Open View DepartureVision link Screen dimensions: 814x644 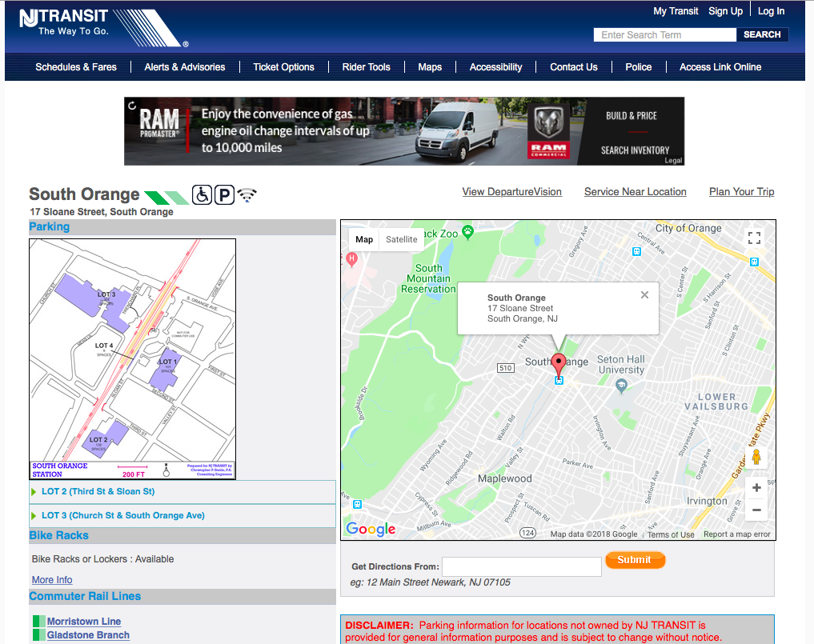pos(512,191)
